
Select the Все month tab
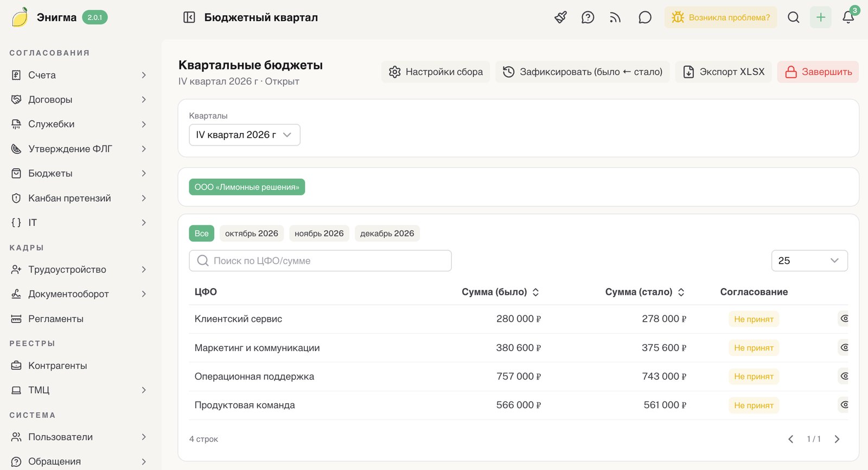pyautogui.click(x=201, y=233)
